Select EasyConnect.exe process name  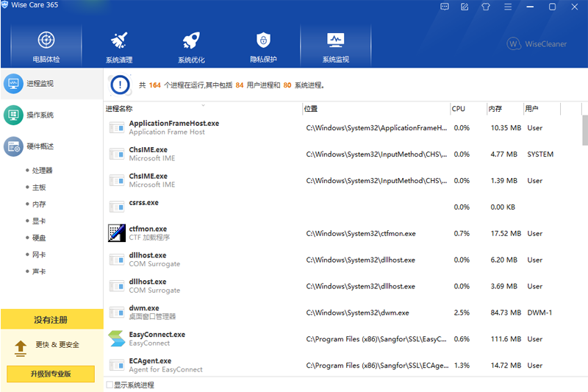pos(157,335)
